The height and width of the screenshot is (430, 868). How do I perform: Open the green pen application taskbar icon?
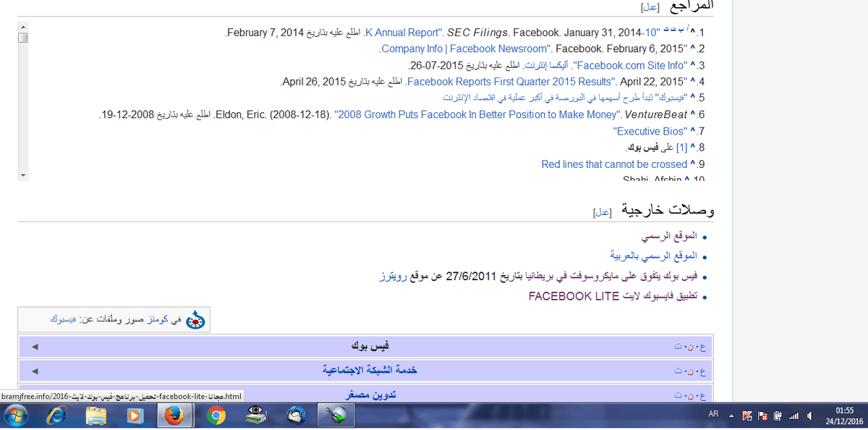coord(336,416)
